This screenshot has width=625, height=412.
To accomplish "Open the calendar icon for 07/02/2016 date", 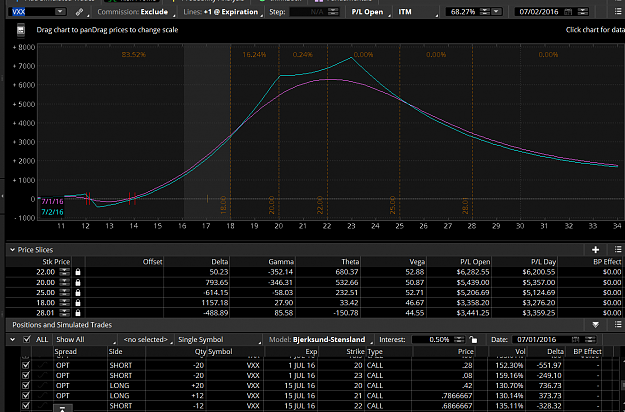I will [x=568, y=12].
